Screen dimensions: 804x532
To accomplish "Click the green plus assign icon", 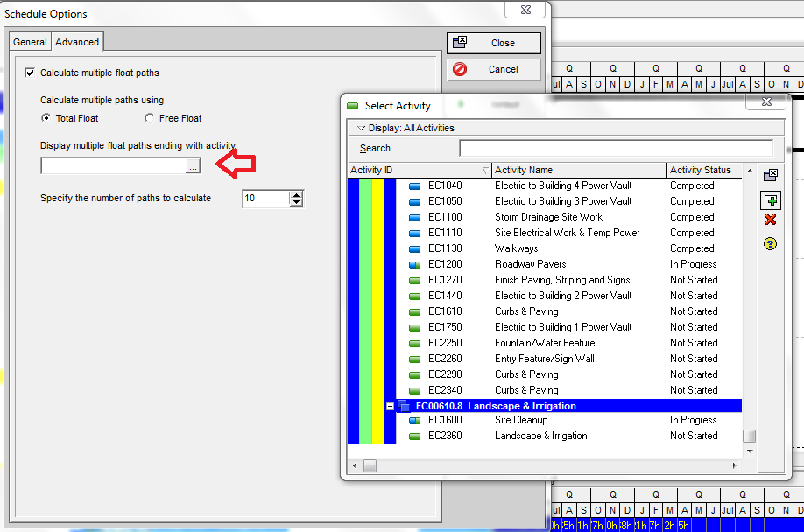I will click(x=770, y=200).
